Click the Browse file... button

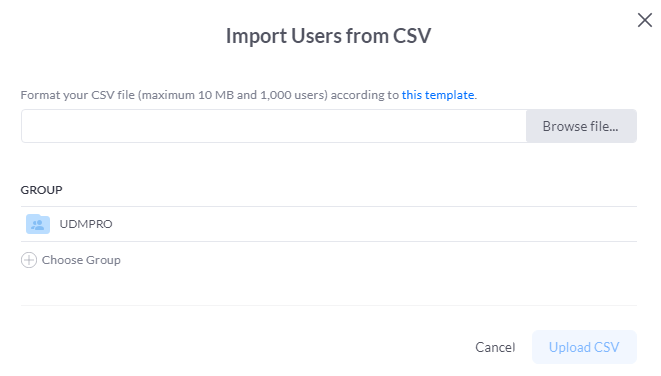(x=581, y=126)
